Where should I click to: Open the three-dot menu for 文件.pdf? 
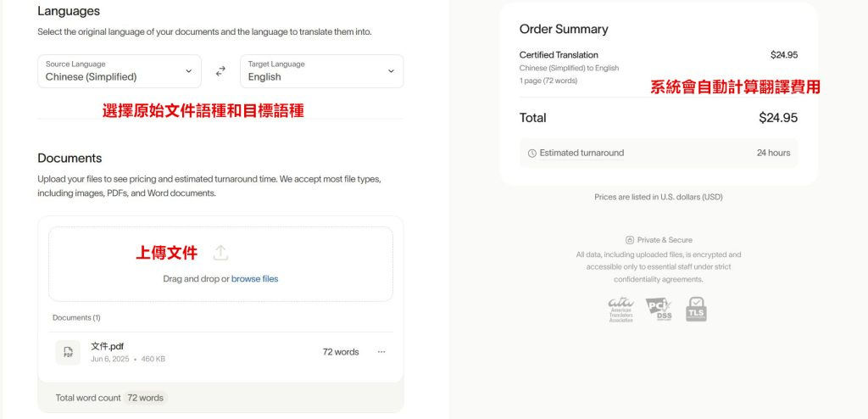[381, 352]
